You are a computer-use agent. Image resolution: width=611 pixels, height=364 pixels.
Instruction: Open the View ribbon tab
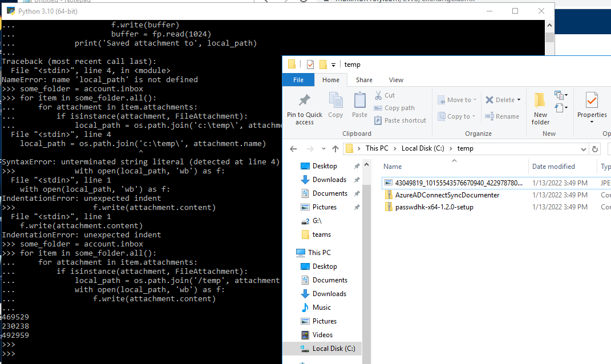tap(396, 80)
